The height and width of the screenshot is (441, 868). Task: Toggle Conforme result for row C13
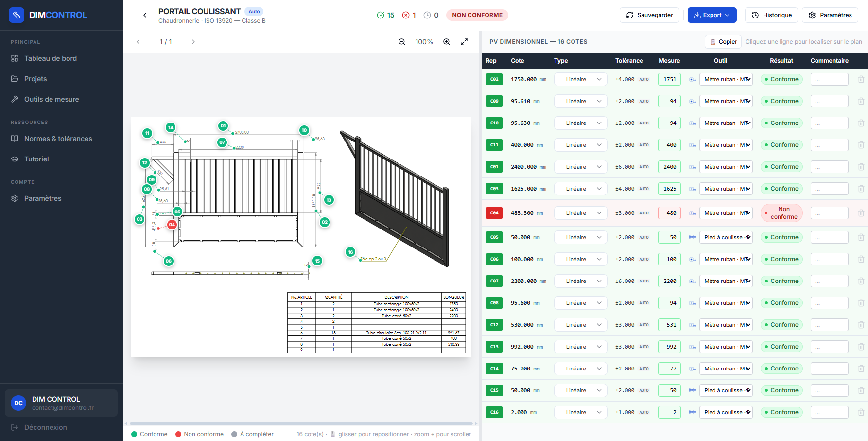tap(781, 347)
